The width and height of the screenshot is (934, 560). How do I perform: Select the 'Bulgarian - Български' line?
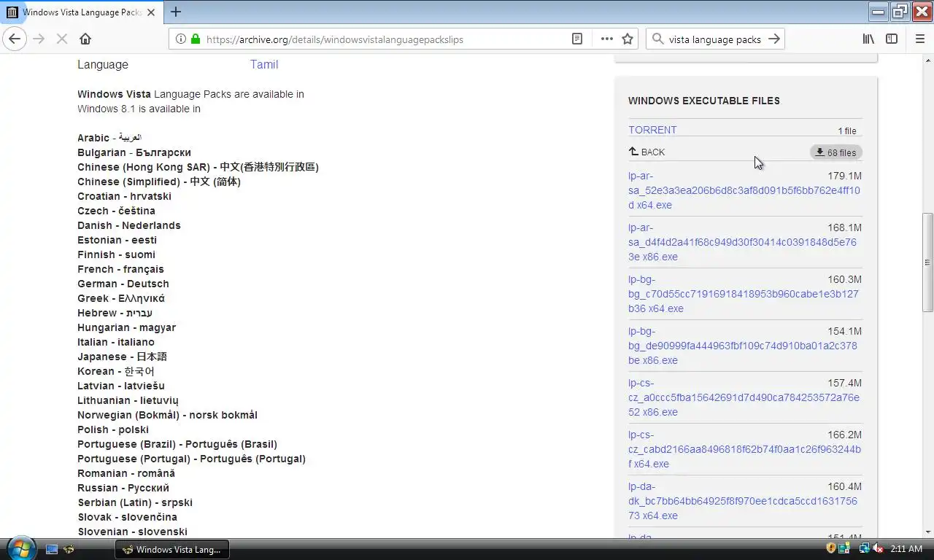[134, 152]
